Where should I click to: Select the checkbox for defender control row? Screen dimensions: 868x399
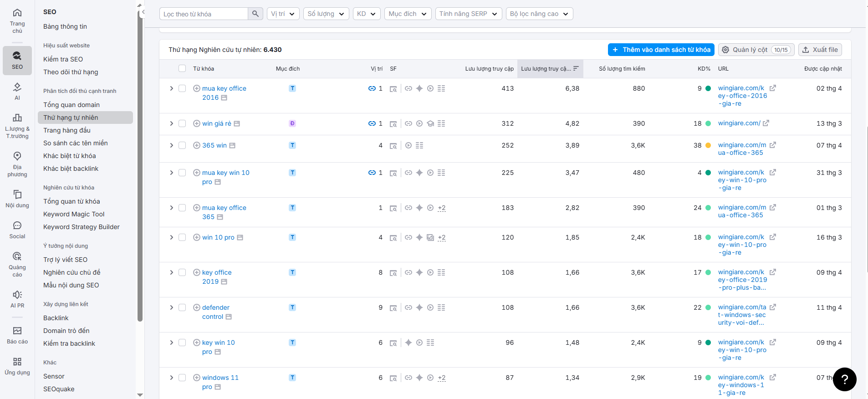pyautogui.click(x=182, y=307)
